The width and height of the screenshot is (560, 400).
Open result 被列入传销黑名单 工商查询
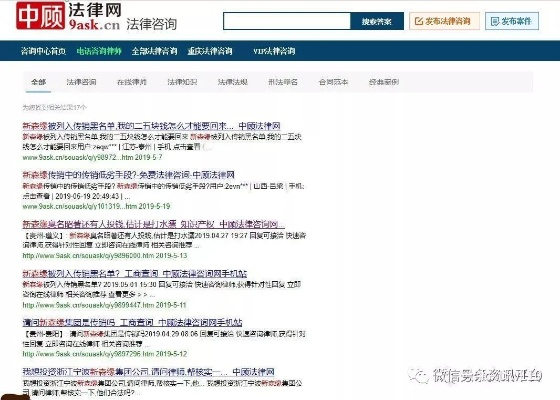click(135, 274)
